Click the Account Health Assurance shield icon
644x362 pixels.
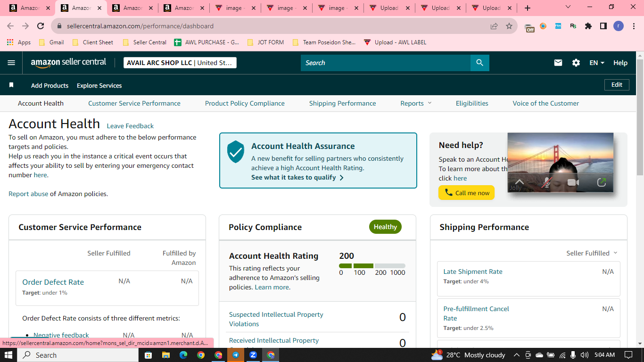coord(236,152)
